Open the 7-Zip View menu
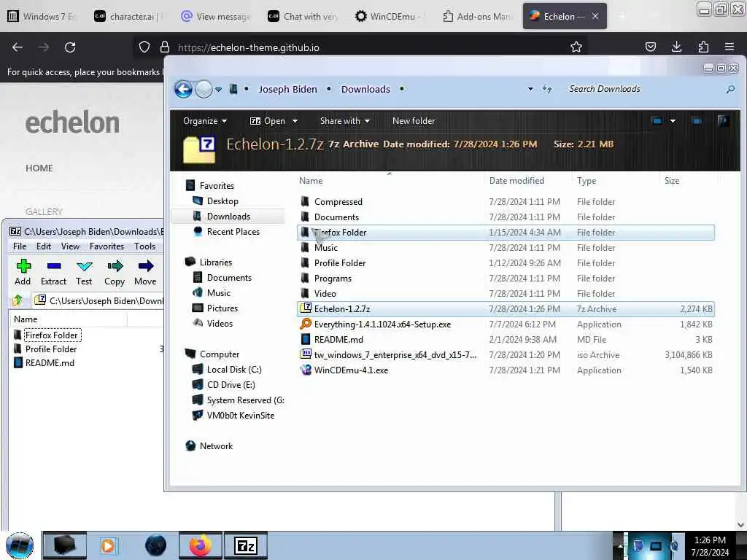Image resolution: width=747 pixels, height=560 pixels. (70, 246)
